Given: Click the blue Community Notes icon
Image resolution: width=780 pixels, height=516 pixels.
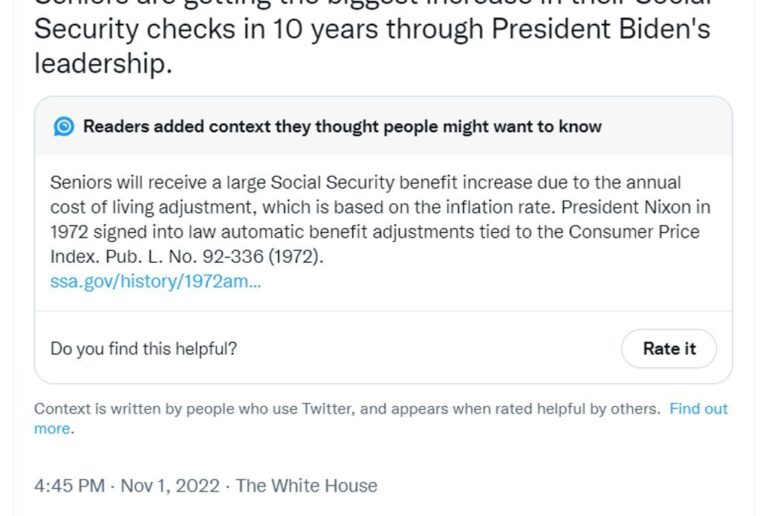Looking at the screenshot, I should coord(64,126).
